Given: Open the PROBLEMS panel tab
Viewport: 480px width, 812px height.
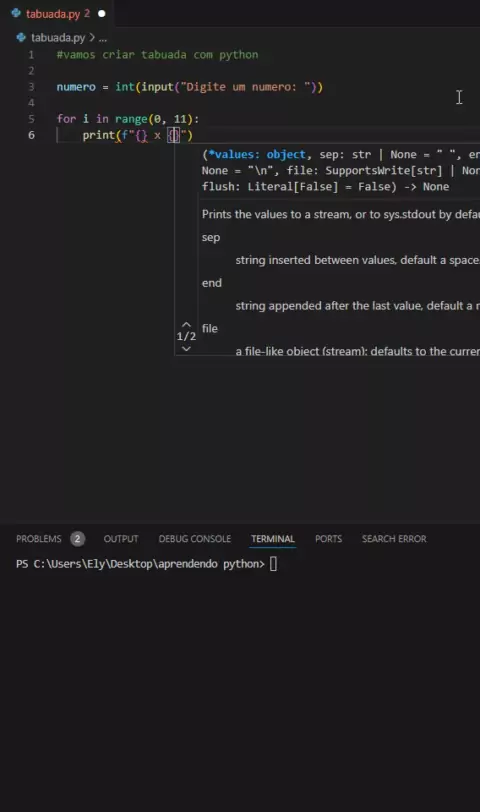Looking at the screenshot, I should point(39,539).
